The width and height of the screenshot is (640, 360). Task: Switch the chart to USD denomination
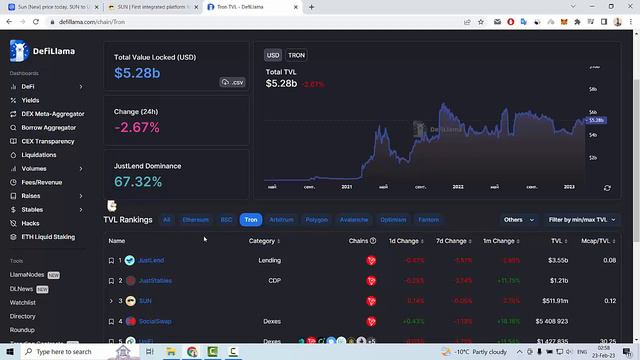point(273,55)
